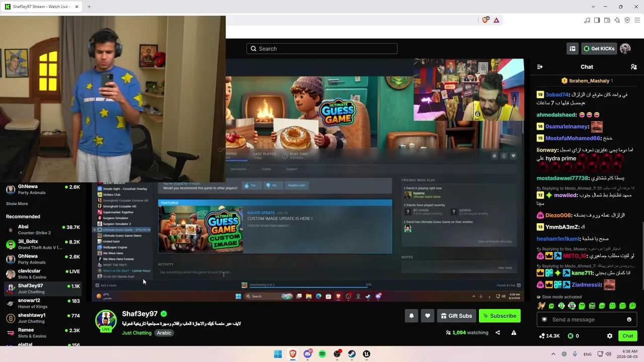
Task: Open the sheshtawy1 channel in sidebar
Action: tap(43, 318)
